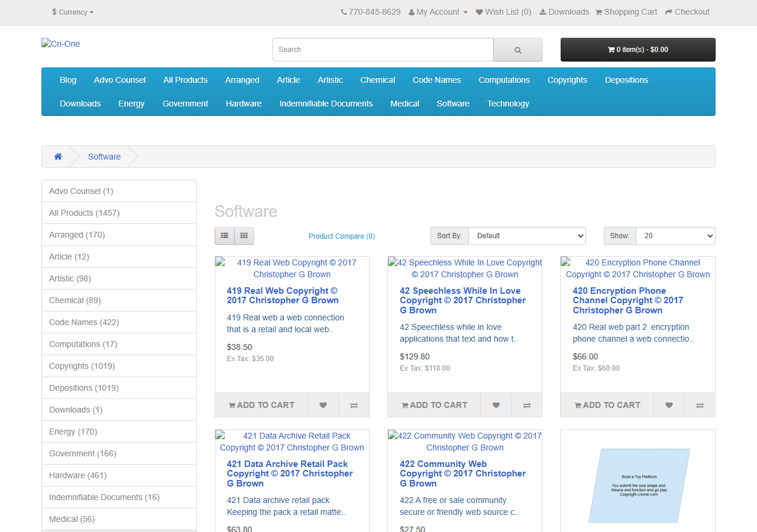Screen dimensions: 757x532
Task: Select All Products (1457) in sidebar
Action: click(119, 213)
